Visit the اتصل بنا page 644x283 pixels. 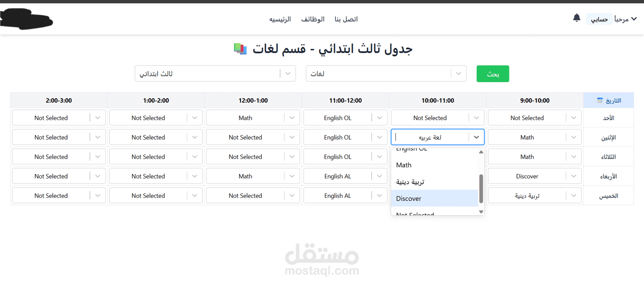click(346, 19)
